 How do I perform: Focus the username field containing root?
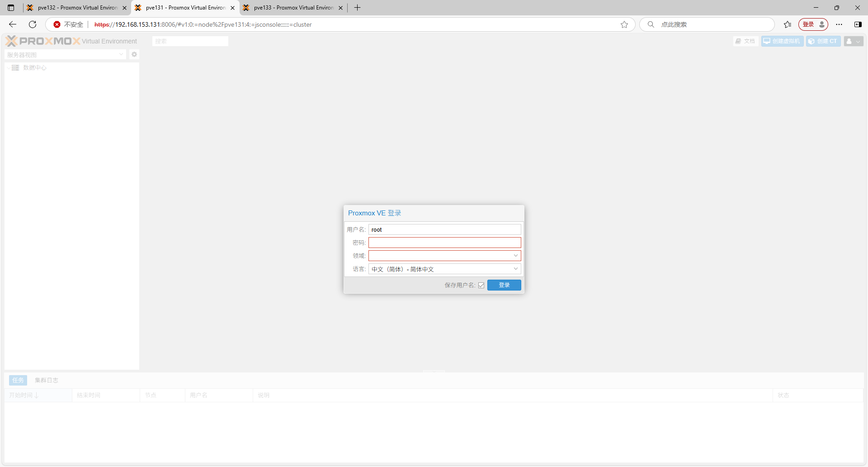click(445, 229)
